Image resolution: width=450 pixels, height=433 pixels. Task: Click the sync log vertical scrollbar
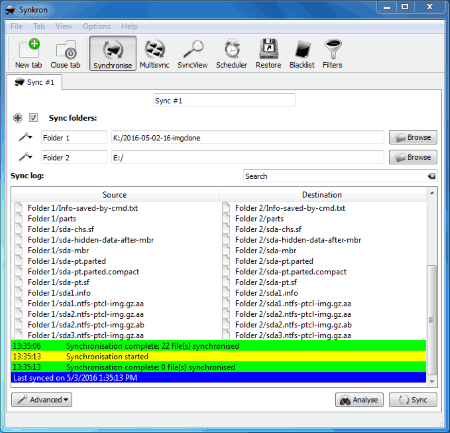432,288
